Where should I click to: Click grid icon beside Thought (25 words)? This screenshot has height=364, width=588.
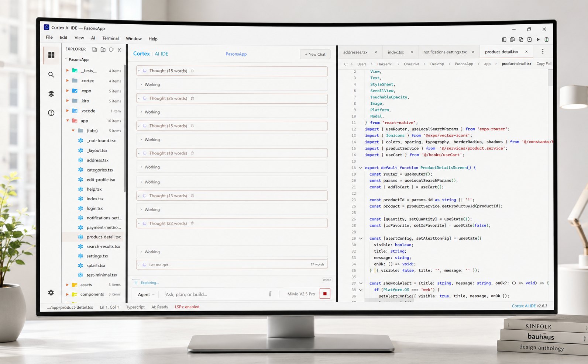193,98
